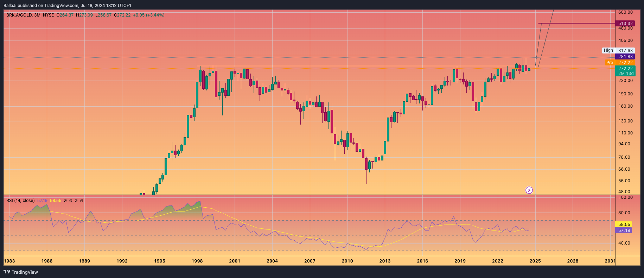Click the orange Pre label tag
The image size is (644, 278).
[x=610, y=63]
